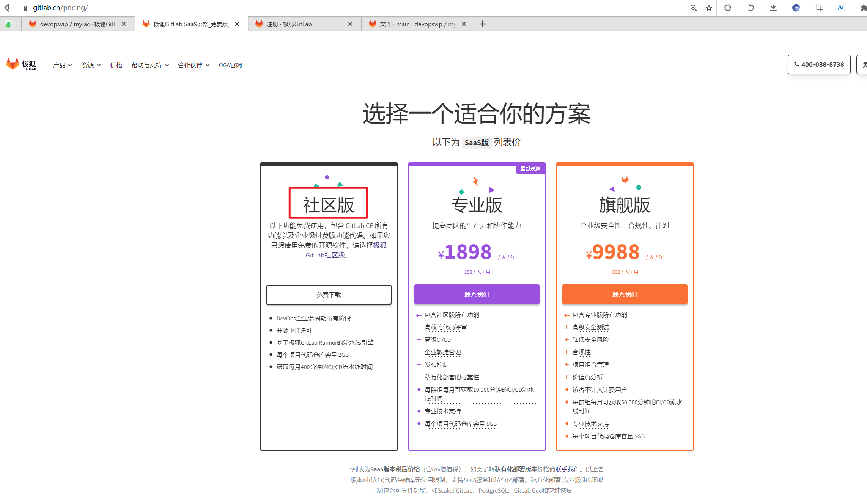Expand 降低安全风险 feature
Viewport: 867px width, 504px height.
590,340
